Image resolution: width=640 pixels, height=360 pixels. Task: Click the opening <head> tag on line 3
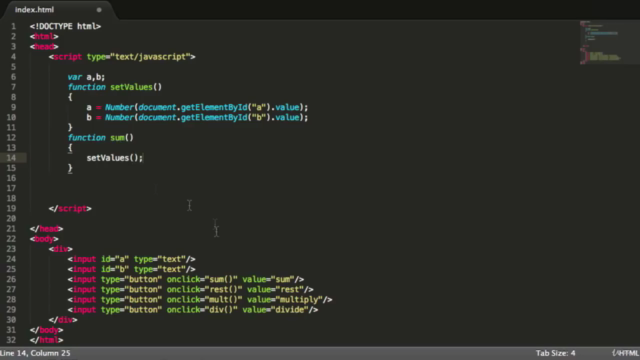tap(44, 47)
